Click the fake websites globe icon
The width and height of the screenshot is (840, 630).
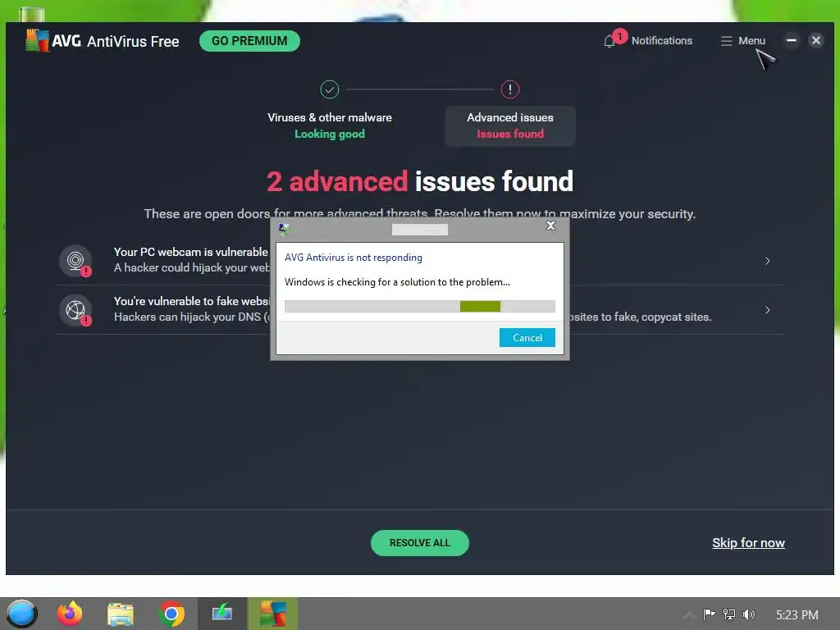75,310
